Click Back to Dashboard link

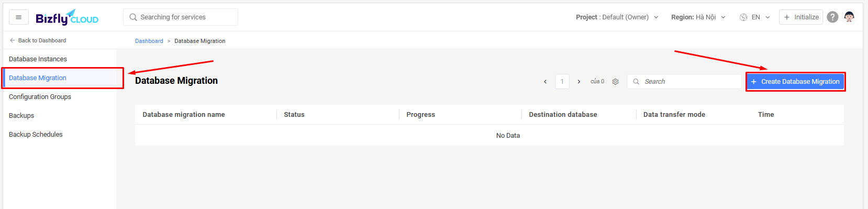point(38,40)
